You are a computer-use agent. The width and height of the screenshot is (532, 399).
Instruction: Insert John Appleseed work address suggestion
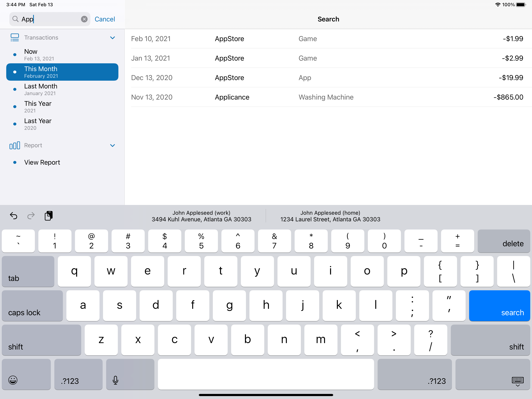[x=201, y=216]
